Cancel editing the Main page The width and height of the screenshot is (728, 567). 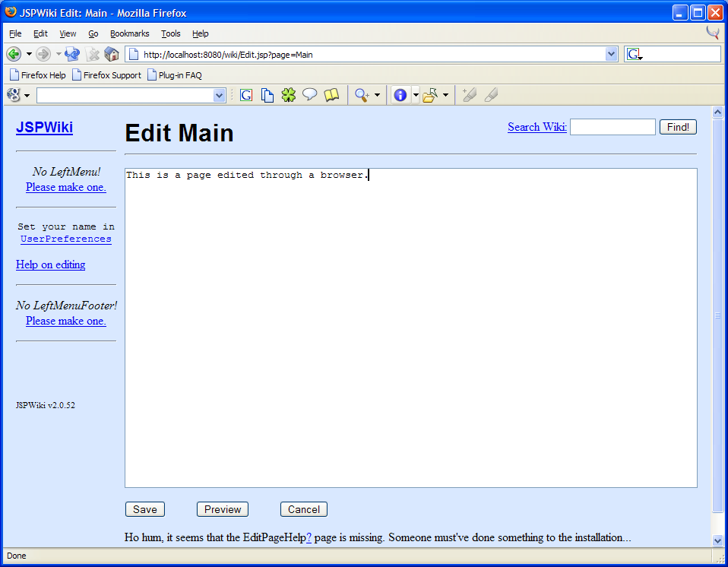coord(304,509)
